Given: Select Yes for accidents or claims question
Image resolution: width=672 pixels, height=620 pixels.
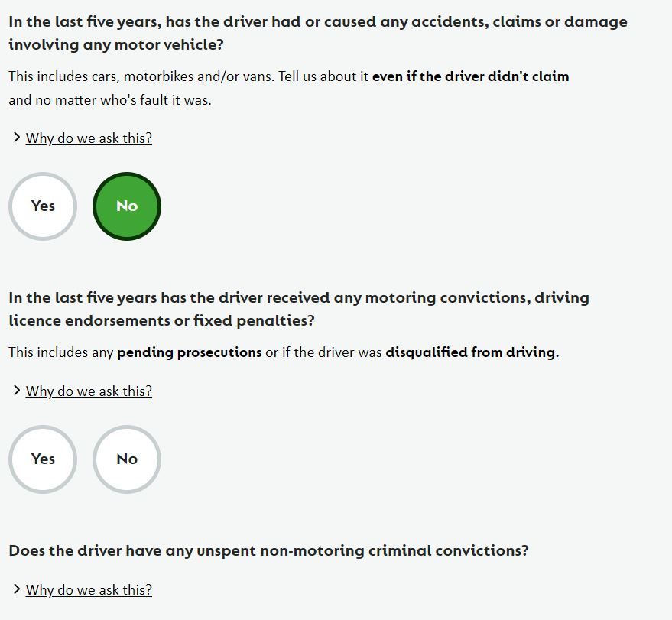Looking at the screenshot, I should click(x=43, y=206).
